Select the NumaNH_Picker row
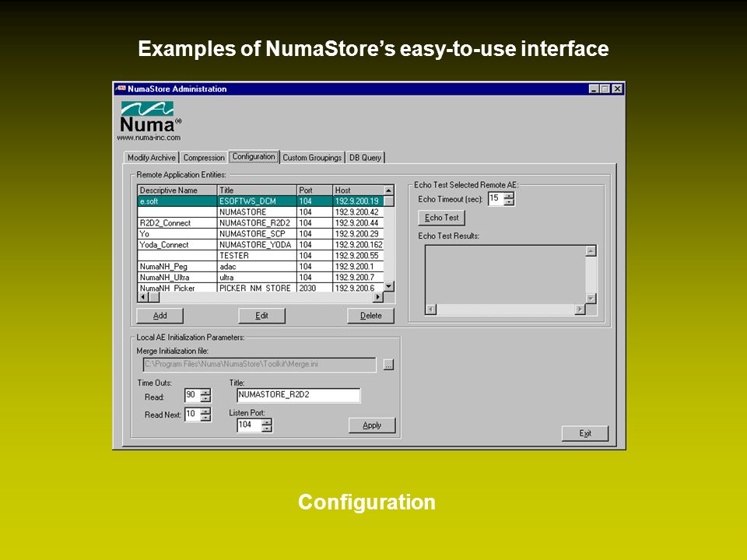 261,288
